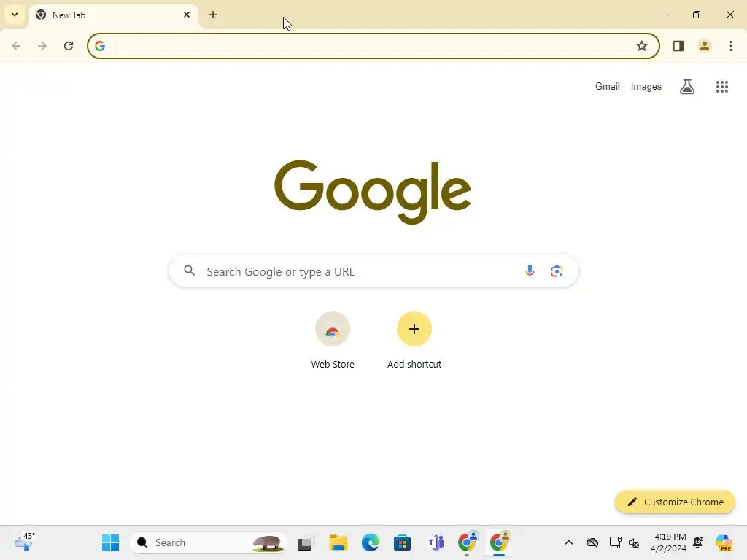The image size is (747, 560).
Task: Open the Google apps grid
Action: pos(722,87)
